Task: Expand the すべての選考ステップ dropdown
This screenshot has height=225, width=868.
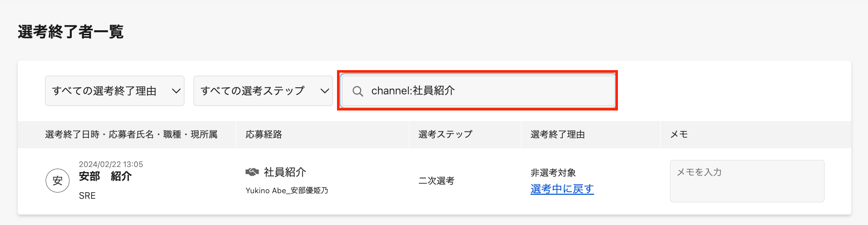Action: click(263, 91)
